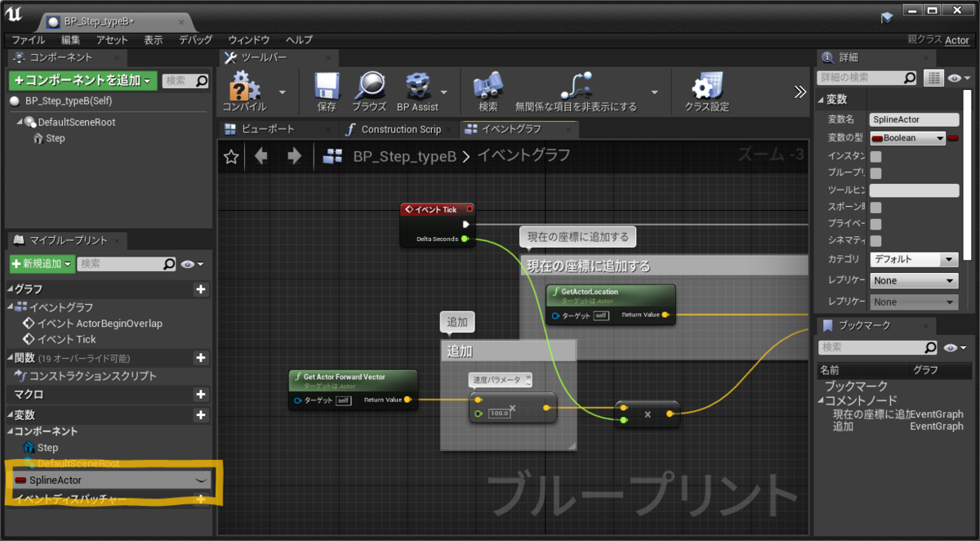Viewport: 980px width, 541px height.
Task: Open クラス設定 gear icon
Action: pyautogui.click(x=706, y=92)
